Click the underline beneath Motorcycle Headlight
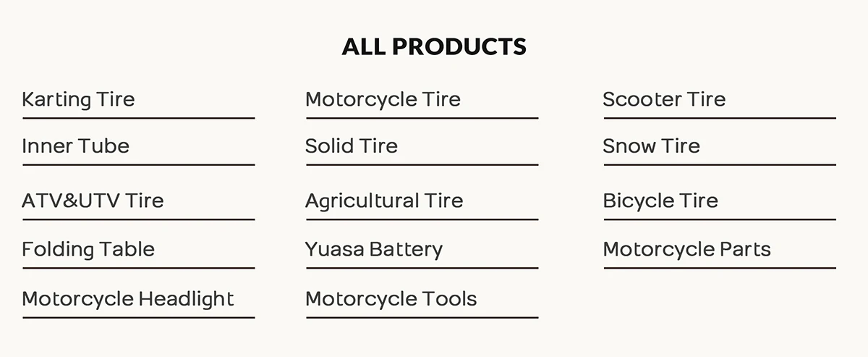Viewport: 868px width, 357px height. coord(138,318)
